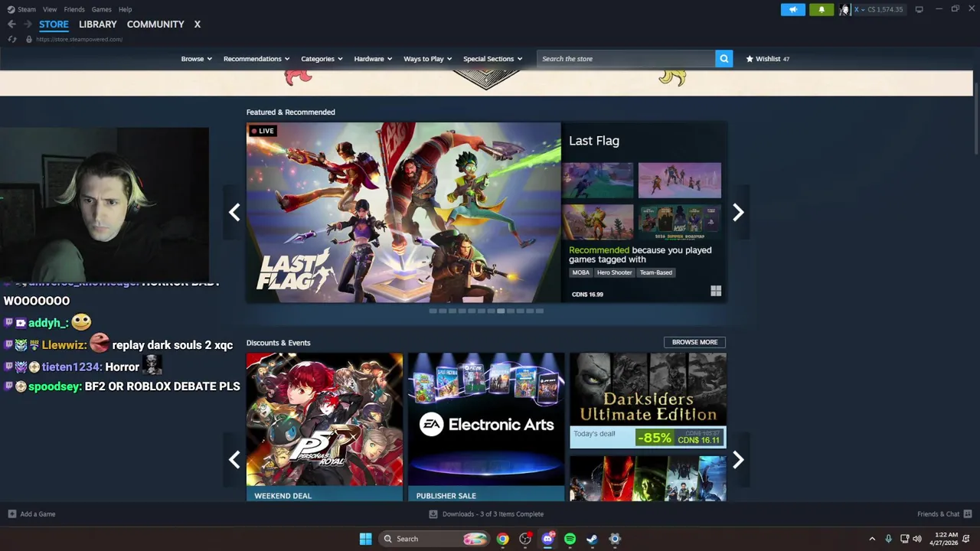The image size is (980, 551).
Task: Open the X profile tab
Action: (197, 24)
